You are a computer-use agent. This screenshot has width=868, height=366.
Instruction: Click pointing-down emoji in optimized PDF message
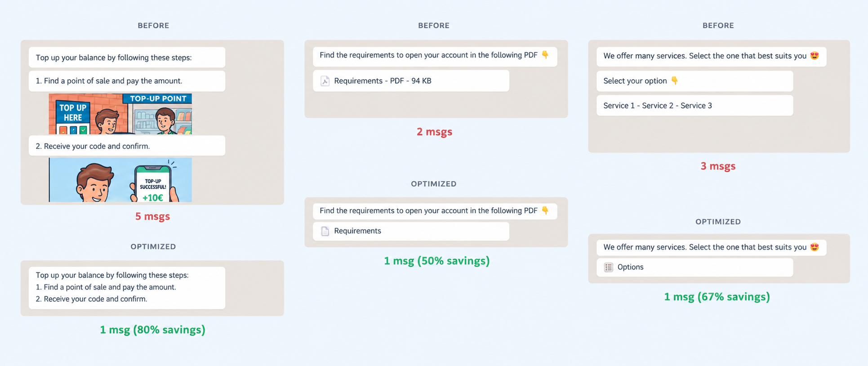(545, 210)
